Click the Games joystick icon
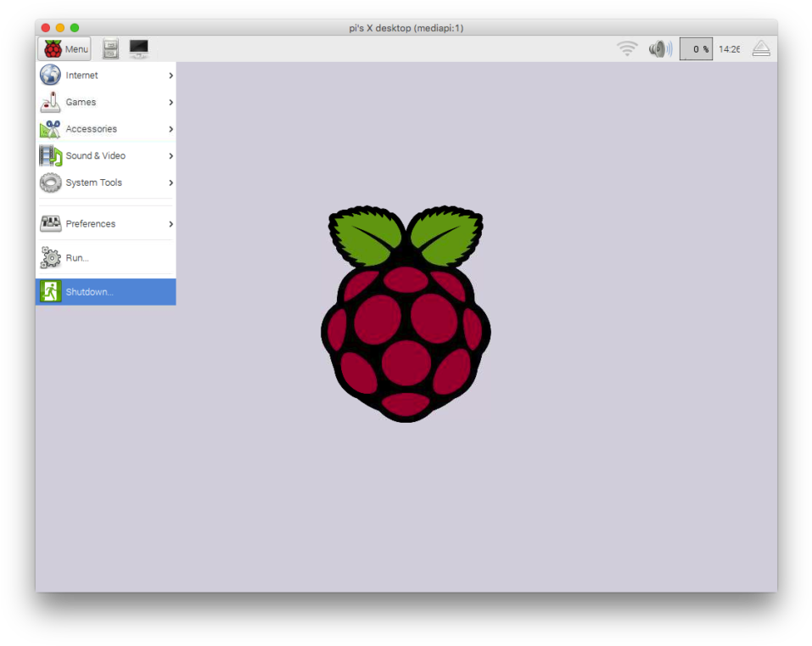The image size is (812, 646). (50, 102)
